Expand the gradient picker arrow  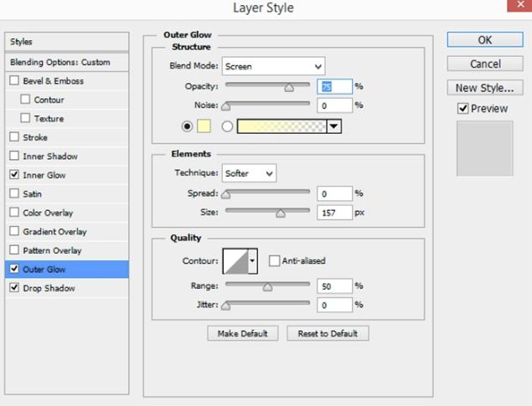[x=333, y=126]
